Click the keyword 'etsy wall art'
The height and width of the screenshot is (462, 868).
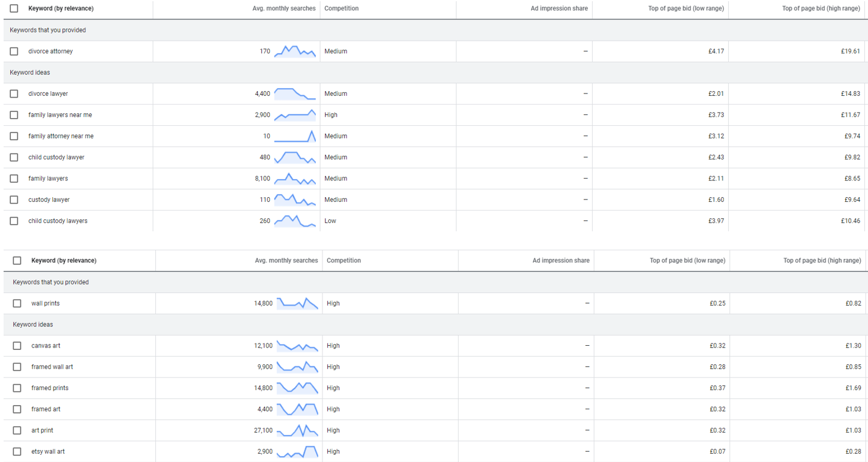pos(48,452)
